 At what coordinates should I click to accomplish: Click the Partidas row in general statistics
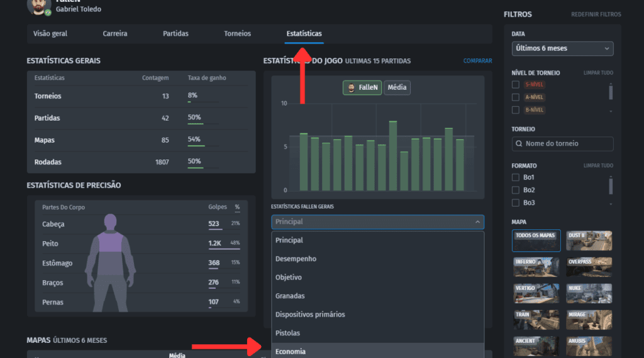tap(141, 118)
